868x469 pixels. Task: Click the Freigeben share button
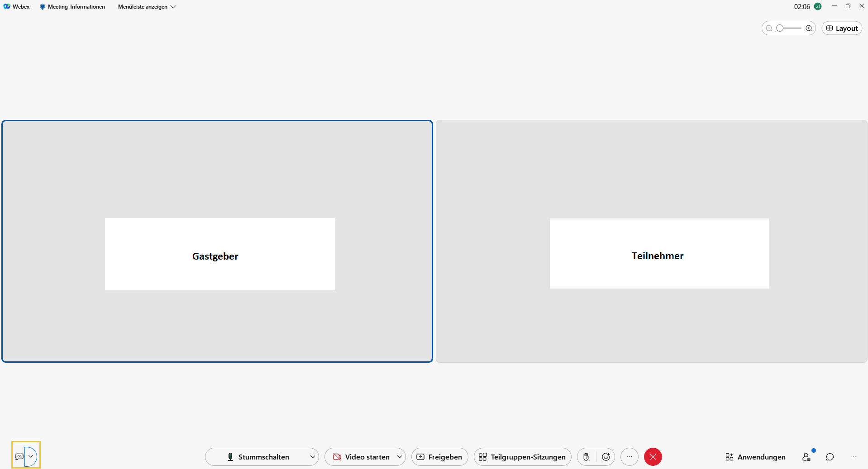click(x=439, y=457)
